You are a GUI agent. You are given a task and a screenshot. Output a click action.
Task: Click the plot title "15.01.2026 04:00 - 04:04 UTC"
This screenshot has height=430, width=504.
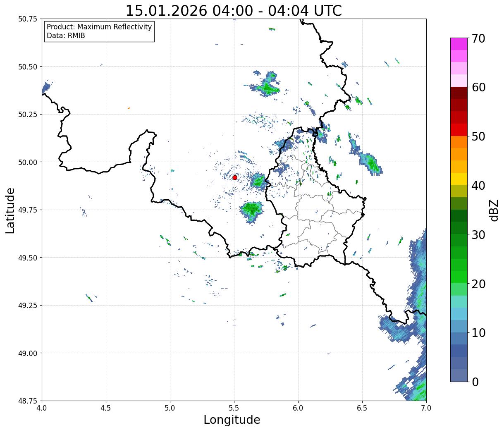tap(234, 10)
